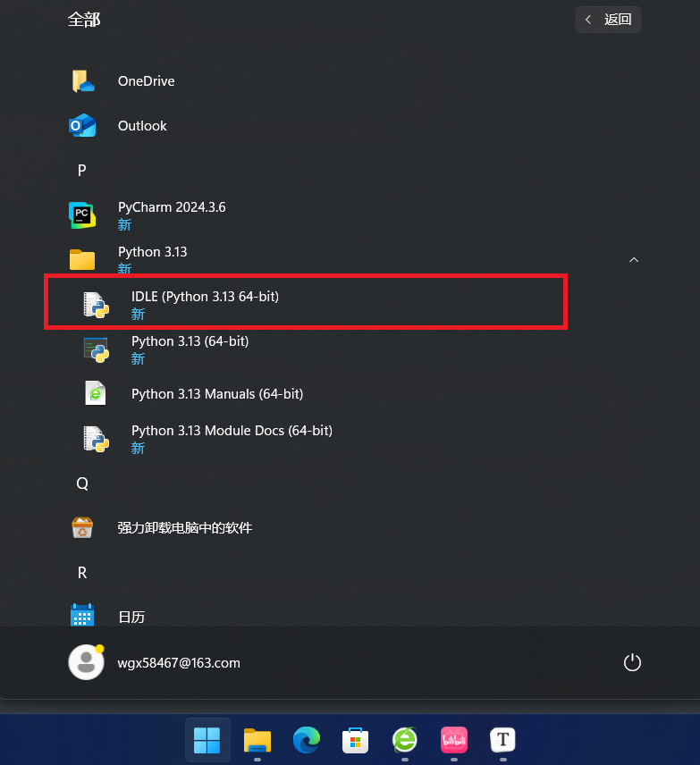Click 强力卸载电脑中的软件 label
Image resolution: width=700 pixels, height=765 pixels.
(184, 528)
